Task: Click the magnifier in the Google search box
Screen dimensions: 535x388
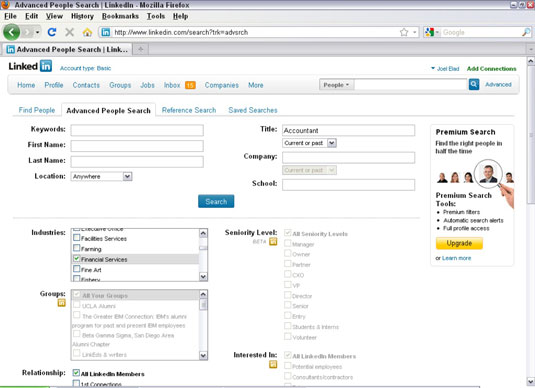Action: pos(526,32)
